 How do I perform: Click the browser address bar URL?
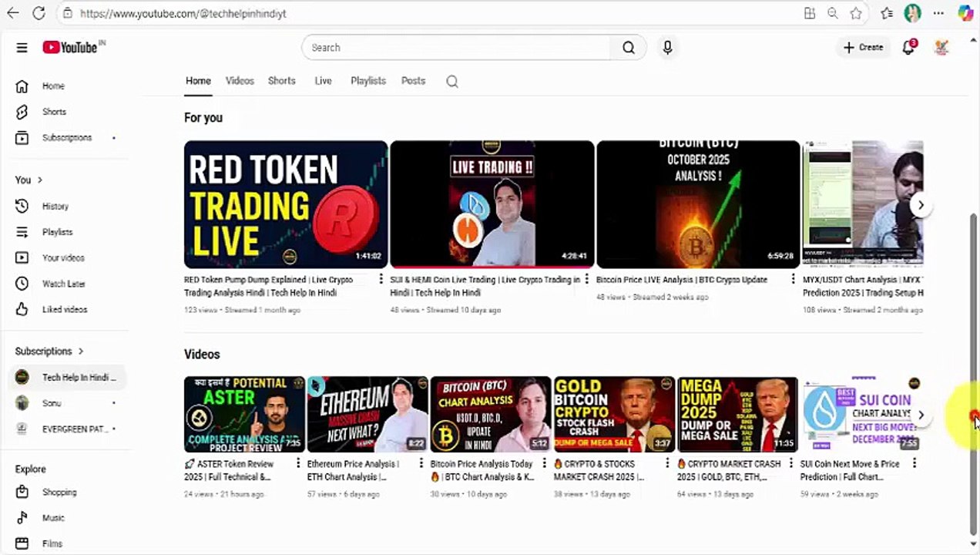[183, 13]
